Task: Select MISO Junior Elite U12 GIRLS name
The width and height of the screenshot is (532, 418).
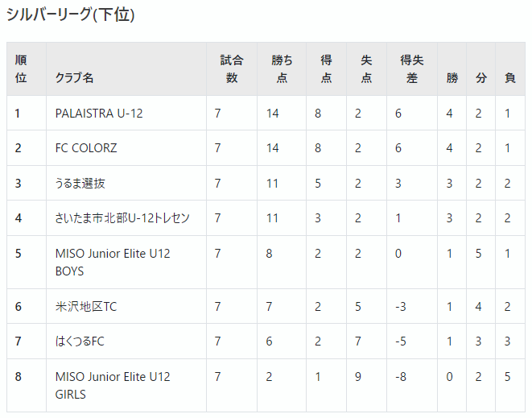Action: (x=113, y=386)
